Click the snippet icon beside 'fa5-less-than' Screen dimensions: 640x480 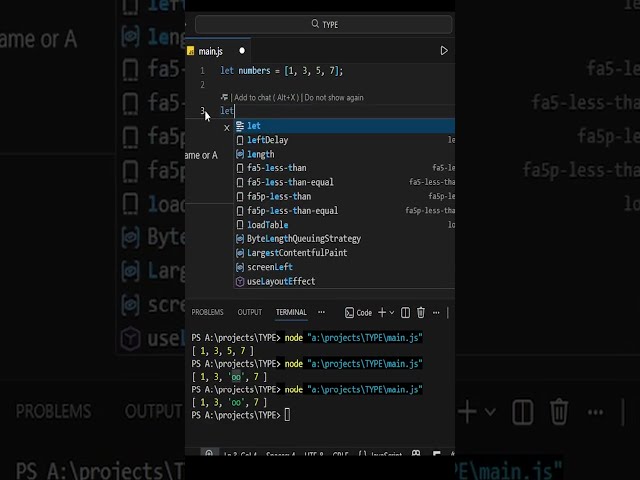(240, 168)
